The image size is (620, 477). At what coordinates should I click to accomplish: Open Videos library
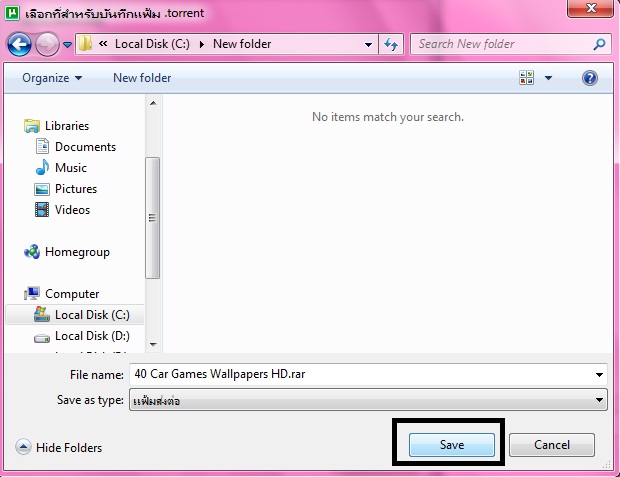pyautogui.click(x=72, y=210)
